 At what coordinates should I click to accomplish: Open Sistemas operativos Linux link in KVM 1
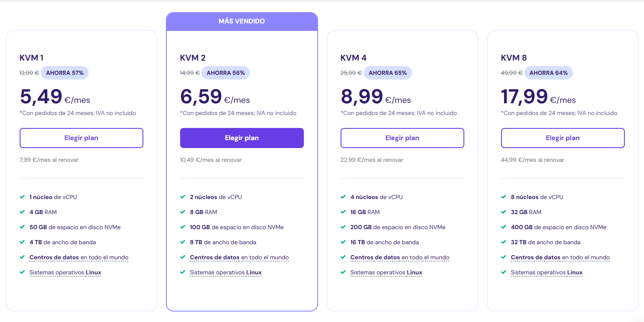(x=66, y=272)
